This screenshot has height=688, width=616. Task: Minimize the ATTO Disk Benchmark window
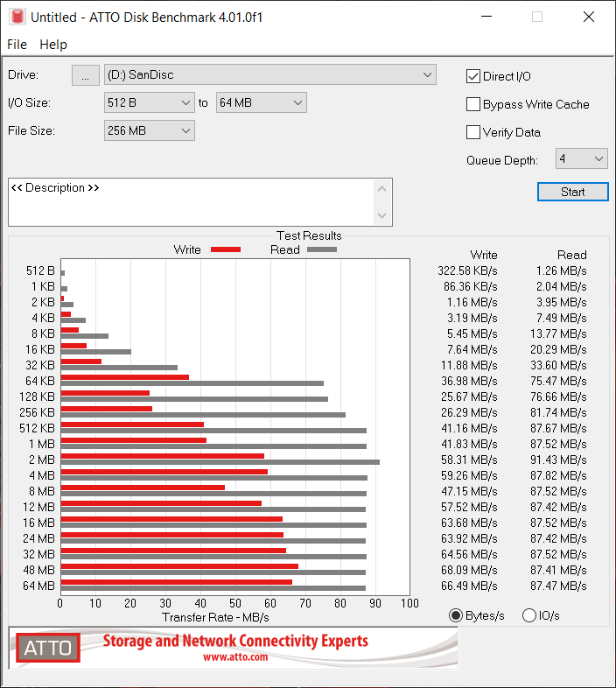[486, 17]
